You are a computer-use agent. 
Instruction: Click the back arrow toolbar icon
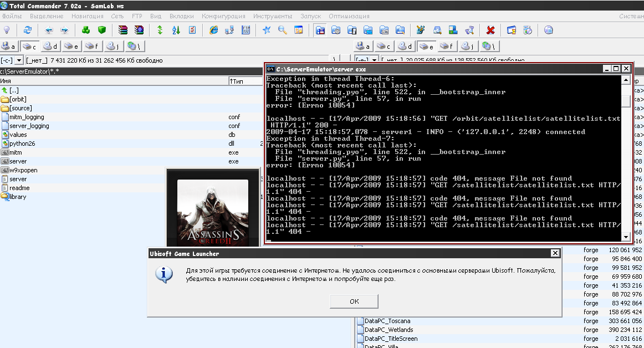pos(49,30)
